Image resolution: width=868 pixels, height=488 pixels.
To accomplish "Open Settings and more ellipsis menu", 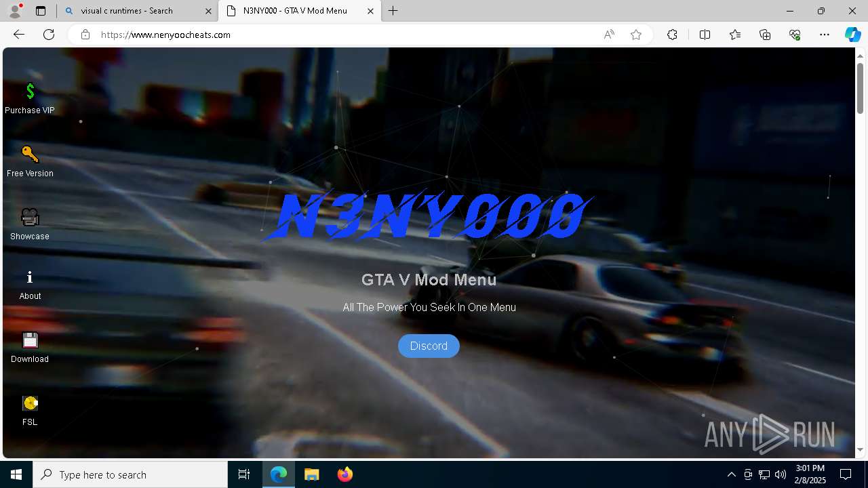I will 825,35.
